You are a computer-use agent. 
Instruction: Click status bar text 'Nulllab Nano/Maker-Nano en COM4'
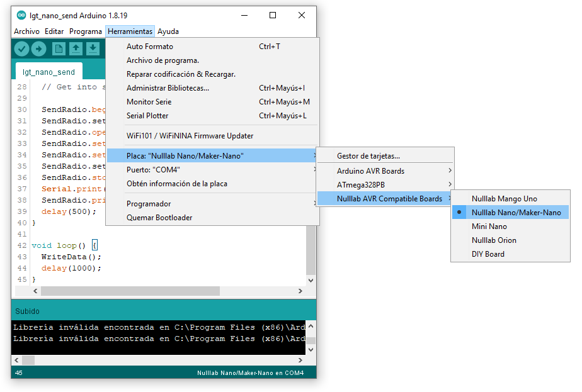(251, 372)
